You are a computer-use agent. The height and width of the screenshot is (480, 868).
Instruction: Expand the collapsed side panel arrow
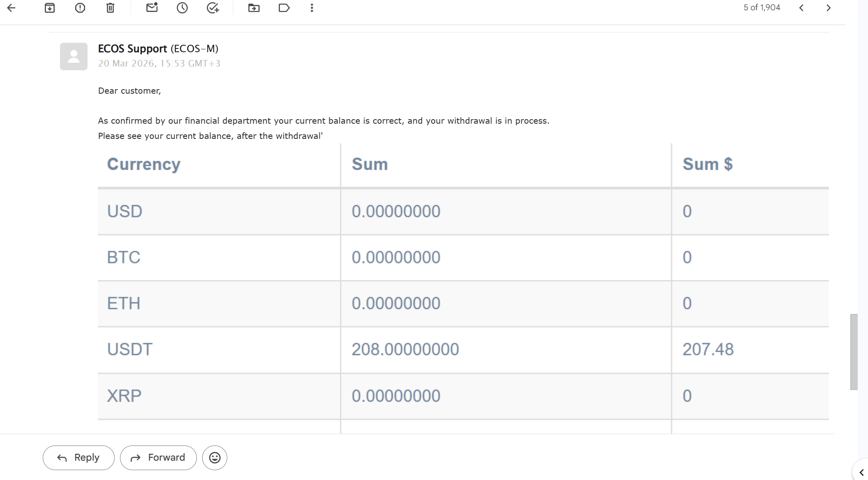pos(861,473)
